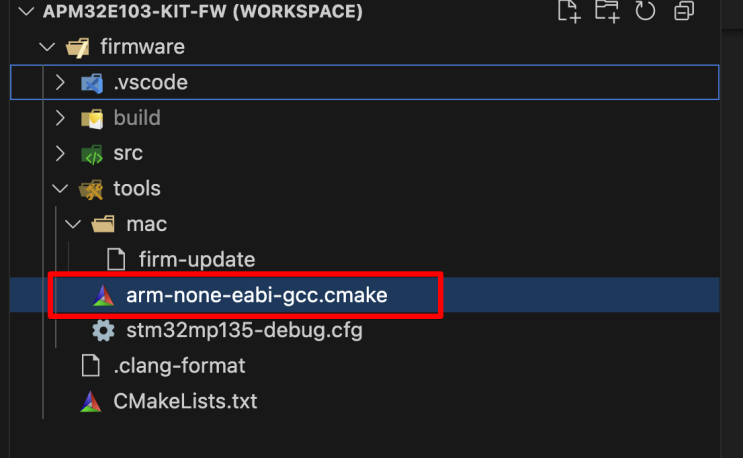
Task: Select the firm-update file
Action: [196, 259]
